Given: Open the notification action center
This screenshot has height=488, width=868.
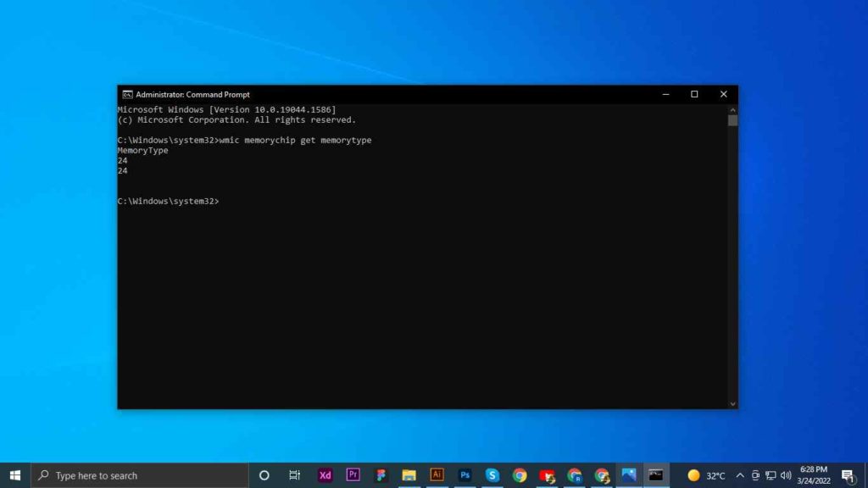Looking at the screenshot, I should pyautogui.click(x=848, y=475).
